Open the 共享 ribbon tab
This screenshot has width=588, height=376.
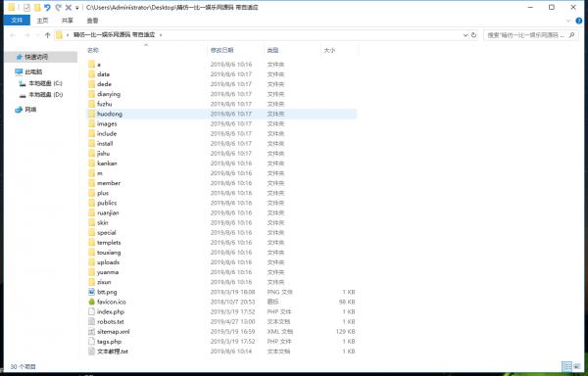tap(68, 21)
